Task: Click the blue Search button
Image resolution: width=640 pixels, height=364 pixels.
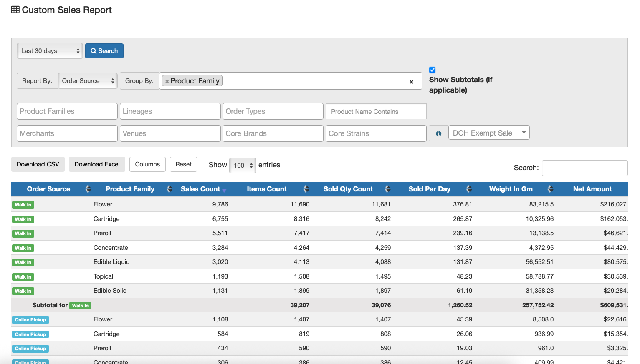Action: pos(104,51)
